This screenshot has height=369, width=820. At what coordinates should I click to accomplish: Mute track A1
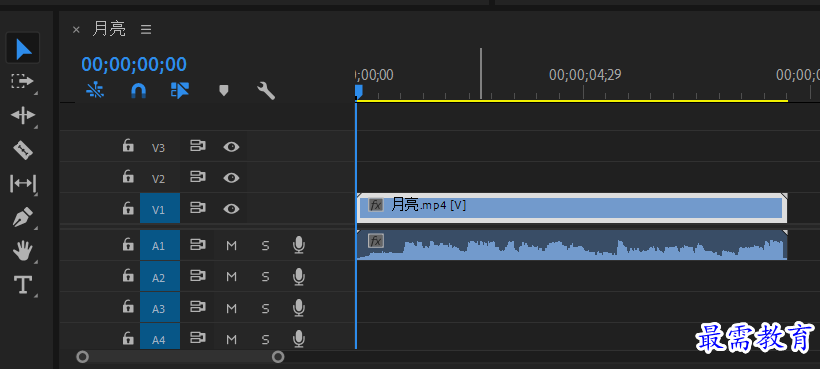(232, 246)
